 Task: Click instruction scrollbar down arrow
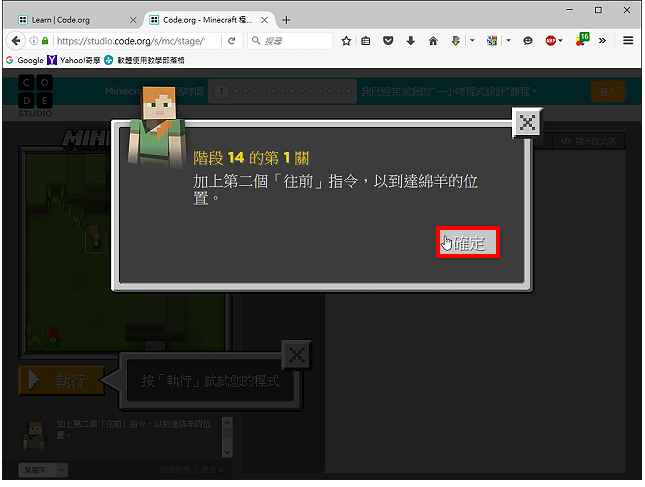[x=227, y=452]
